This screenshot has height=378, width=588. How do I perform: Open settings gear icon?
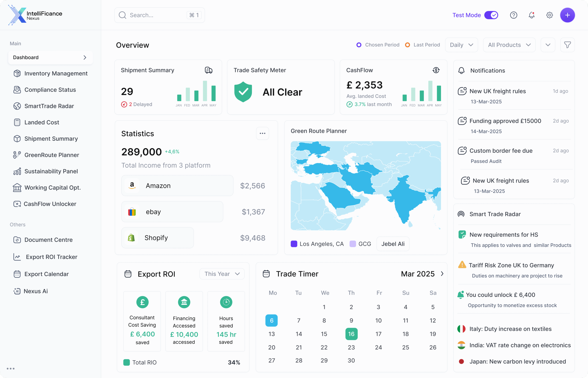(549, 15)
